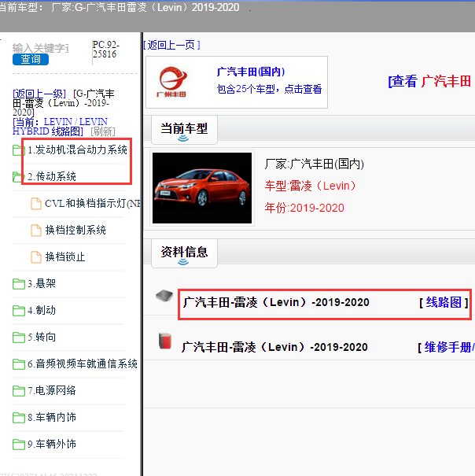This screenshot has height=476, width=475.
Task: Click the 返回上一级 link in sidebar
Action: click(x=39, y=94)
